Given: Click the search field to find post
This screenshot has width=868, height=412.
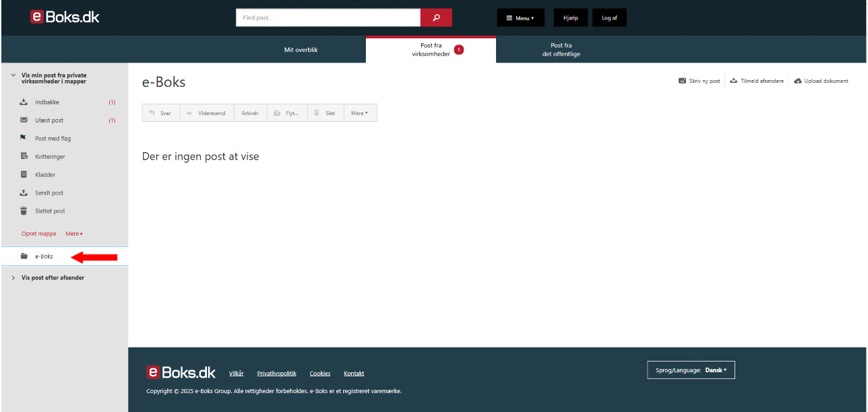Looking at the screenshot, I should (x=328, y=17).
